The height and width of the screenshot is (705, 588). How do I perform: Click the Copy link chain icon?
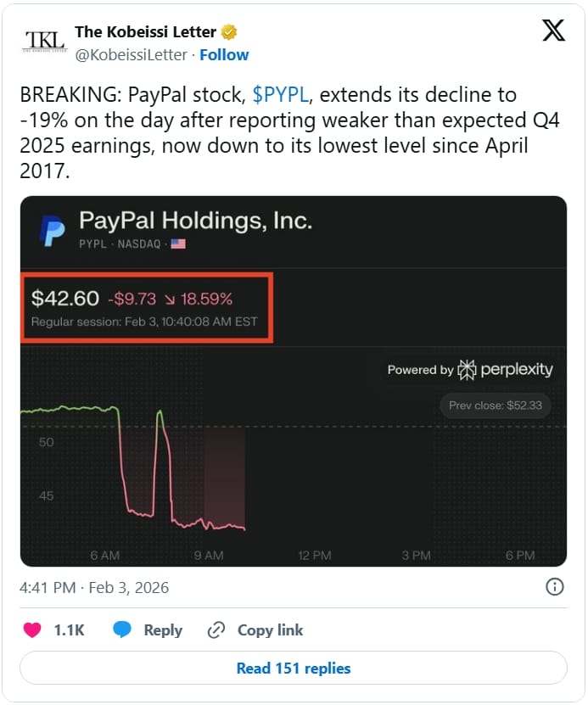coord(216,629)
